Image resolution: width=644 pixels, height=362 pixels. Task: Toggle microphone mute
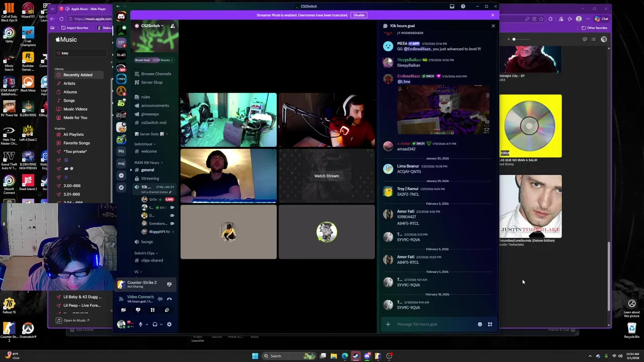pos(140,324)
